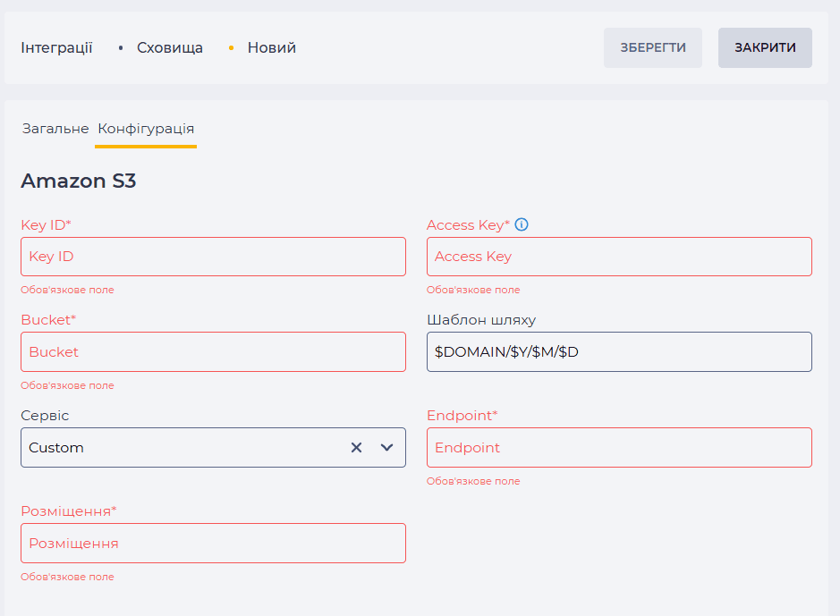Clear the Custom service selection
Screen dimensions: 840x616
click(x=356, y=447)
